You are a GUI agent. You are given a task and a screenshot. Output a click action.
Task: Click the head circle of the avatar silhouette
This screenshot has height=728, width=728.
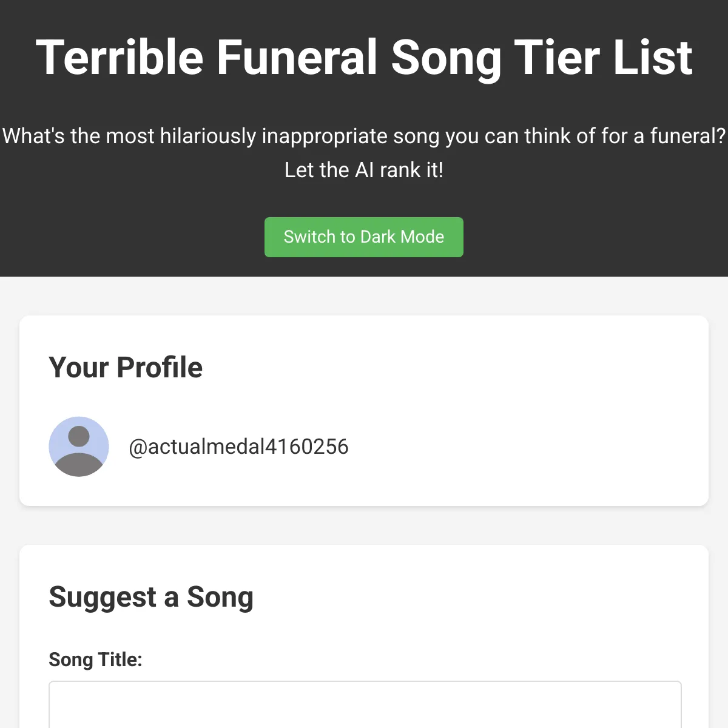pos(79,436)
